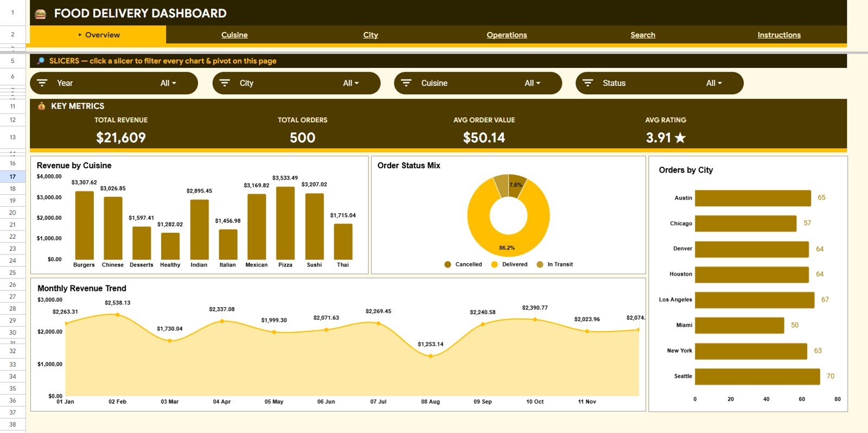Click the Revenue by Cuisine chart title

74,165
